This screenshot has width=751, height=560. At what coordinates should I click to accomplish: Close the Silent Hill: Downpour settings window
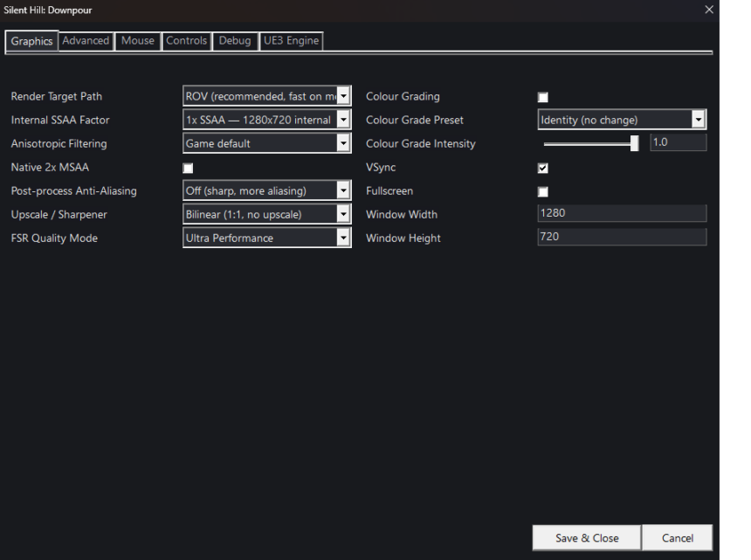[x=709, y=10]
